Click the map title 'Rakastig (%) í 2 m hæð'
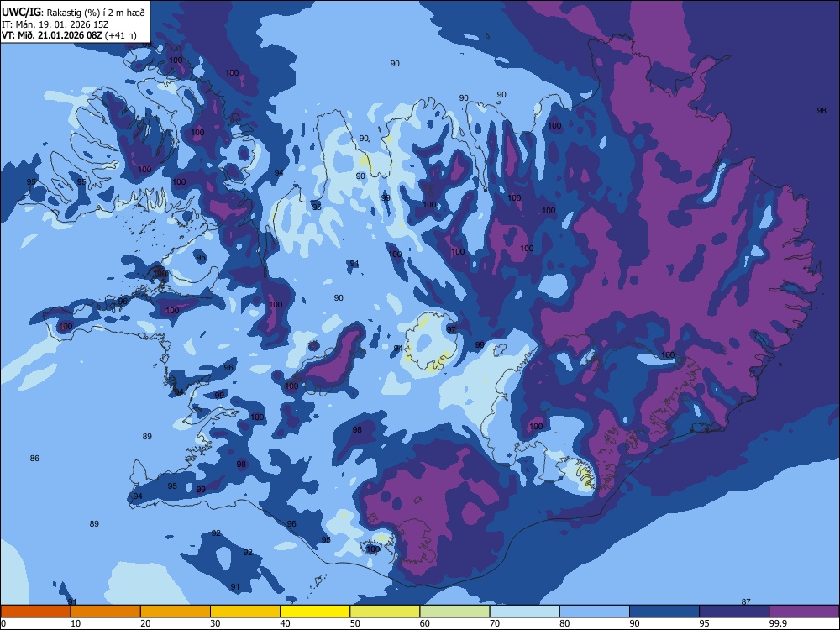 pyautogui.click(x=97, y=13)
